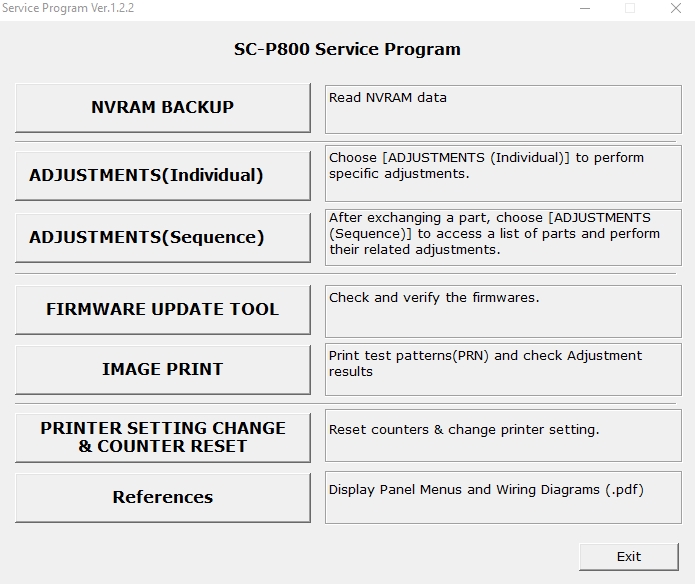Click the 'SC-P800 Service Program' heading
695x584 pixels.
tap(347, 49)
